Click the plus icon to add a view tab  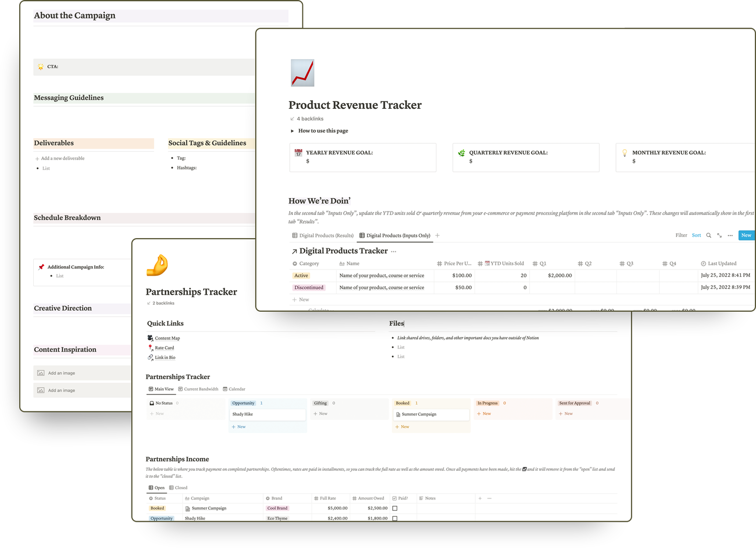tap(437, 235)
